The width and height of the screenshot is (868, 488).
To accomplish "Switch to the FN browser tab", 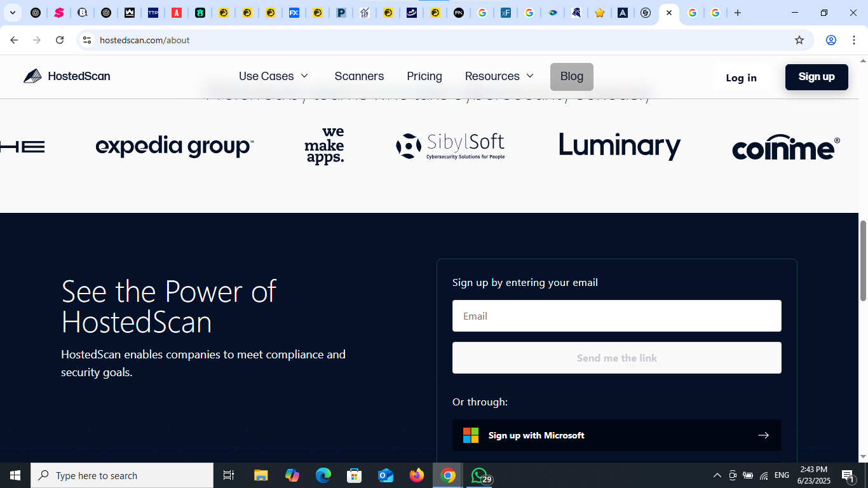I will click(459, 13).
